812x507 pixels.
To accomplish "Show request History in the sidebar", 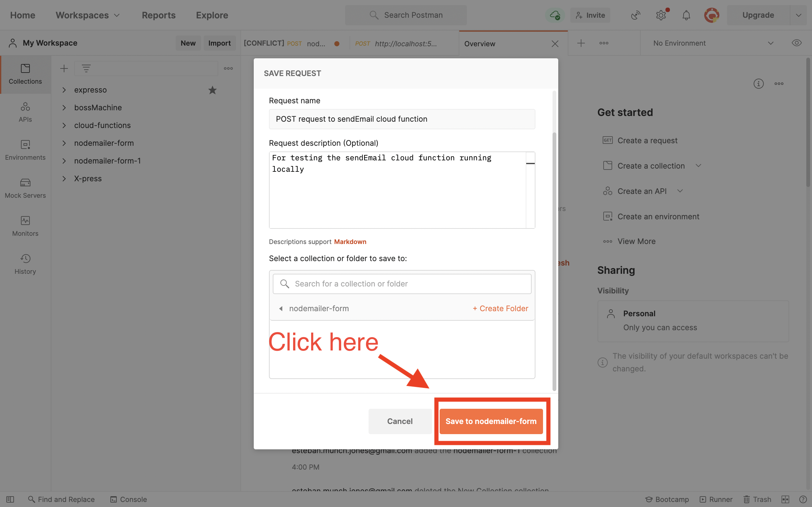I will coord(25,264).
